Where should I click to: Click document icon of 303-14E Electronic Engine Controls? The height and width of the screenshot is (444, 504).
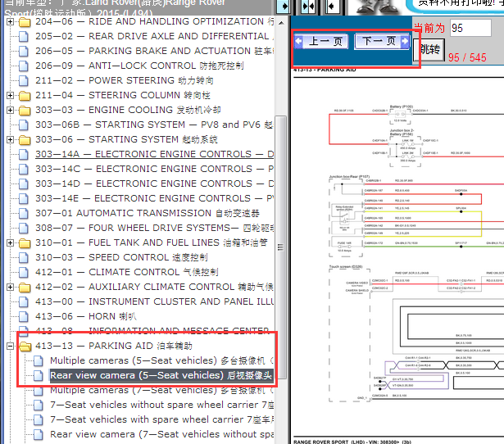pos(24,199)
